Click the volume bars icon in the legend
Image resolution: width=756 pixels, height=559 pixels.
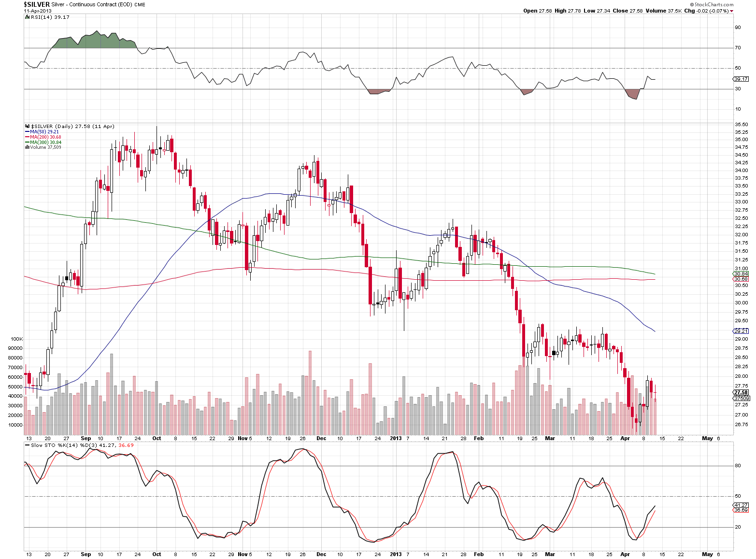tap(27, 147)
